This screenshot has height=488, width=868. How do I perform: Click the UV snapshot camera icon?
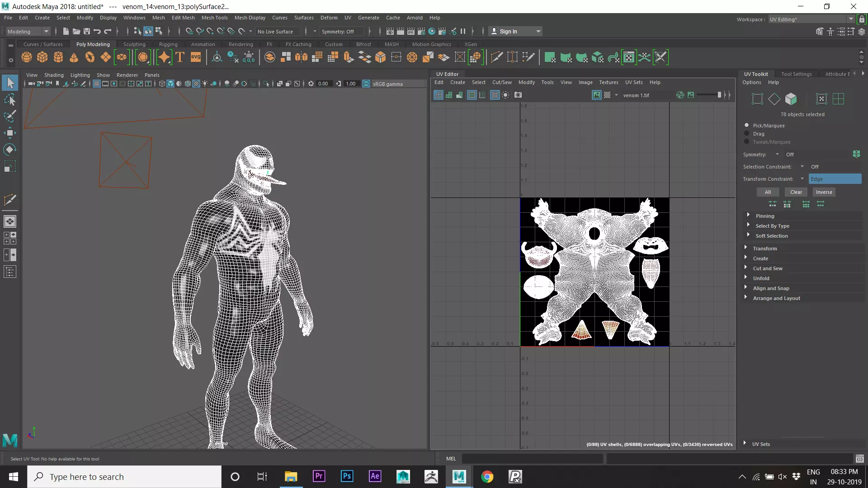pyautogui.click(x=518, y=95)
